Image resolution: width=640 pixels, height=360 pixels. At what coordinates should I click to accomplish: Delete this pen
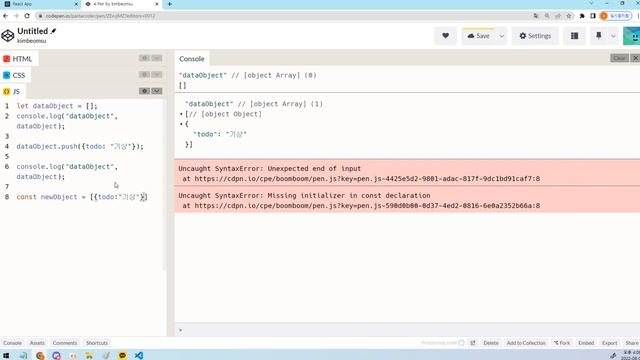[x=491, y=343]
